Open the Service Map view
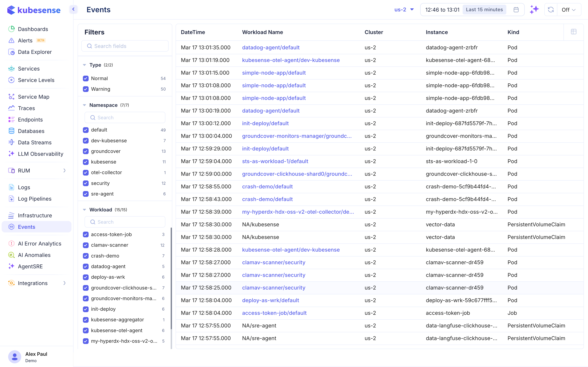Screen dimensions: 588x367 click(x=33, y=97)
